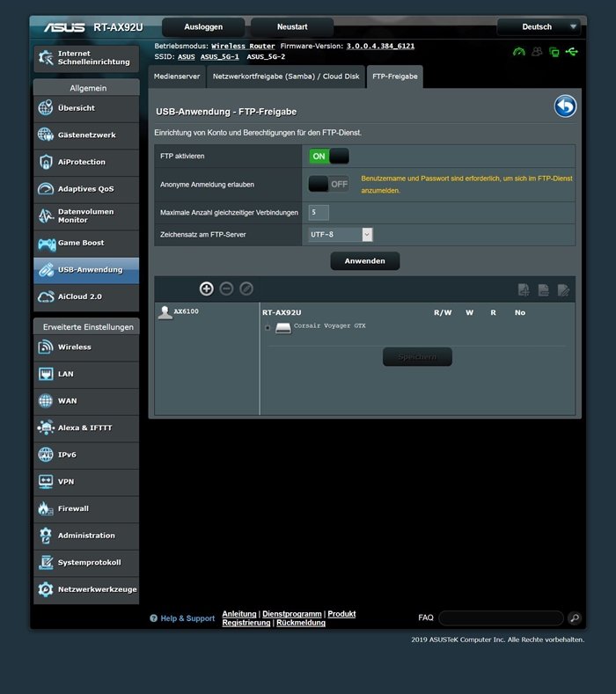Open Game Boost page
This screenshot has width=616, height=694.
(86, 244)
